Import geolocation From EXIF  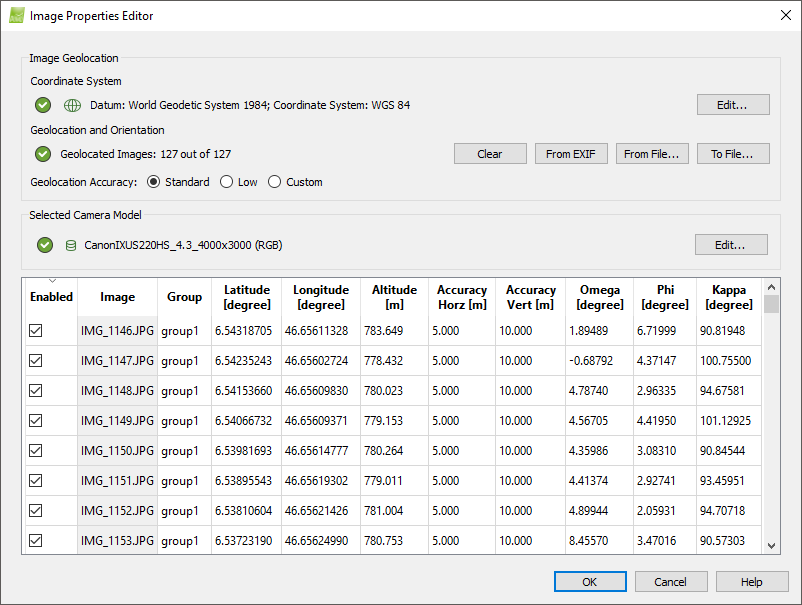(x=571, y=153)
